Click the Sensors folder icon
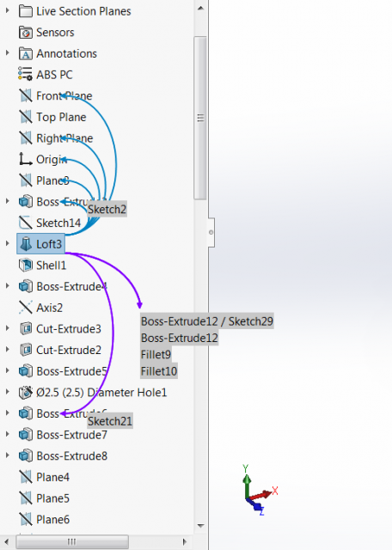The width and height of the screenshot is (392, 550). pos(26,33)
